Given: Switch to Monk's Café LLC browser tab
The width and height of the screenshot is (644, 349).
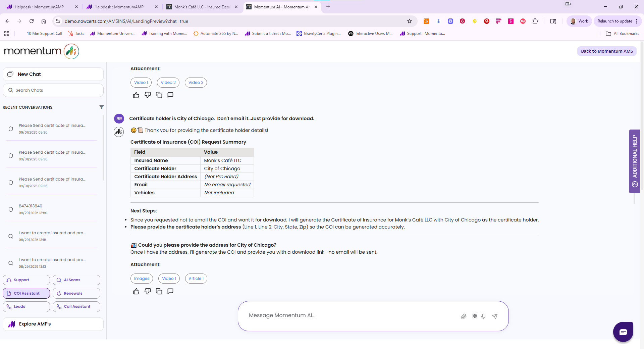Looking at the screenshot, I should 202,7.
